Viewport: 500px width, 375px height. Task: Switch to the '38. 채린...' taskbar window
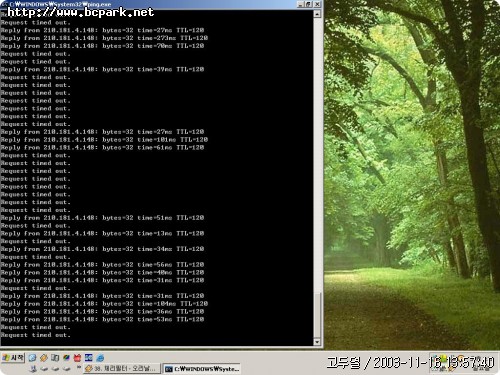(x=122, y=369)
